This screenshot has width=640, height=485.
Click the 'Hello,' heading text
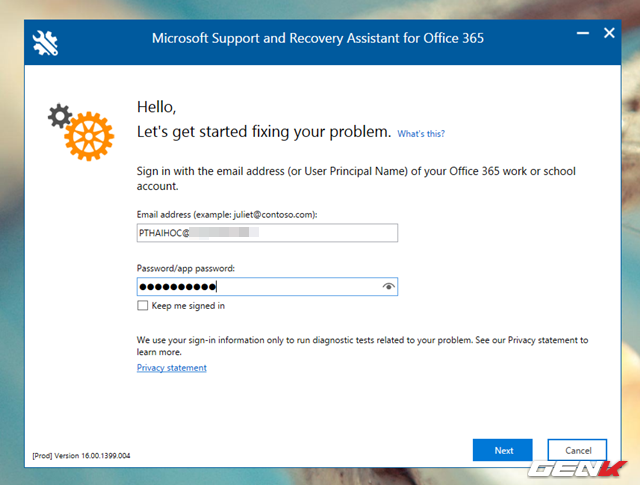click(156, 107)
